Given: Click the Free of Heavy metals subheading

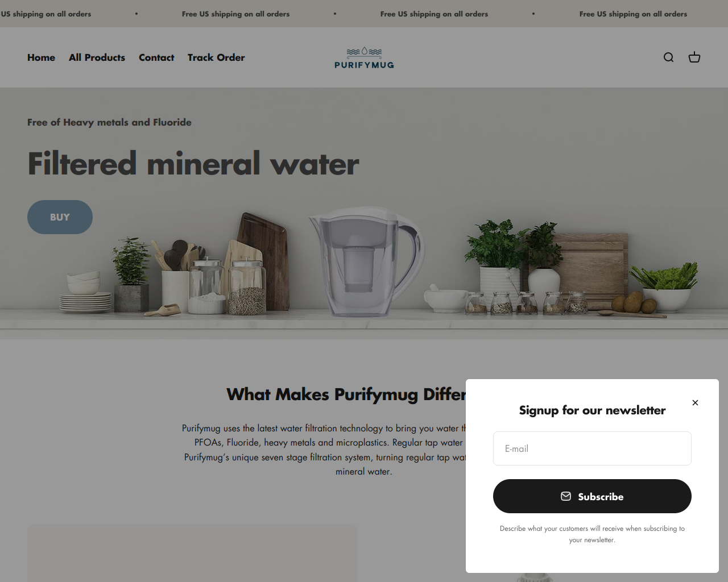Looking at the screenshot, I should pos(109,122).
